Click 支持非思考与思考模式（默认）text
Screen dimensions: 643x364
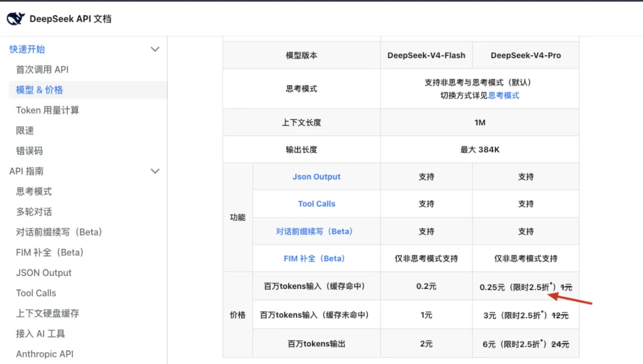(x=480, y=83)
